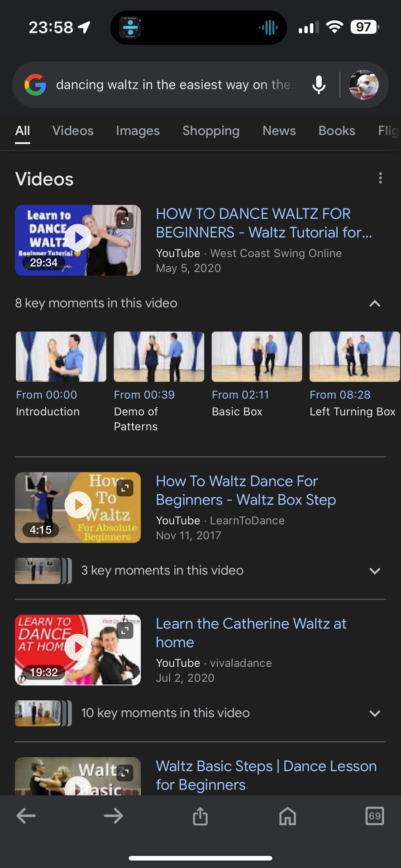Expand 10 key moments in this video
401x868 pixels.
pos(374,713)
